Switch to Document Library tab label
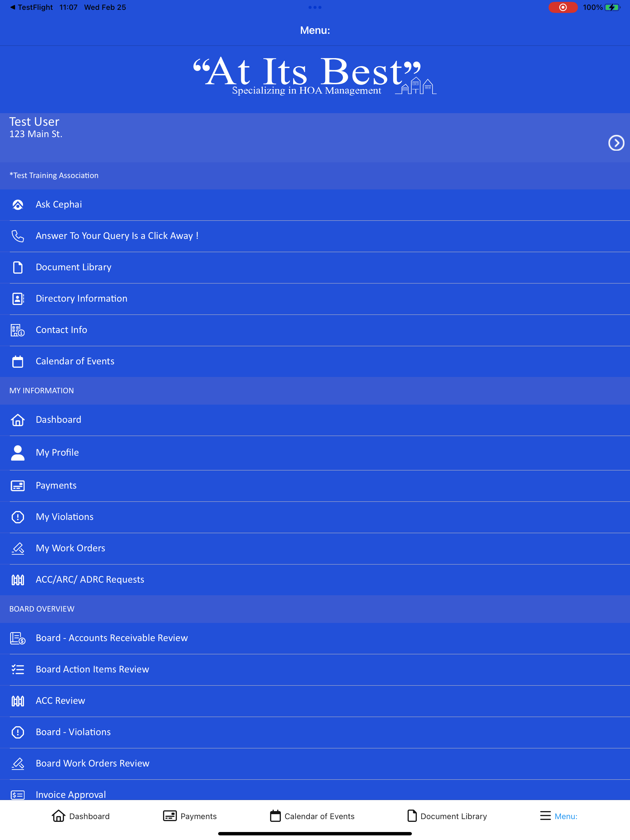 453,816
